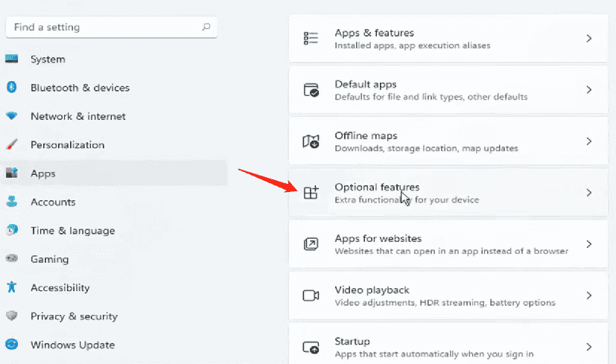This screenshot has height=364, width=616.
Task: Click the Find a setting search box
Action: point(112,27)
